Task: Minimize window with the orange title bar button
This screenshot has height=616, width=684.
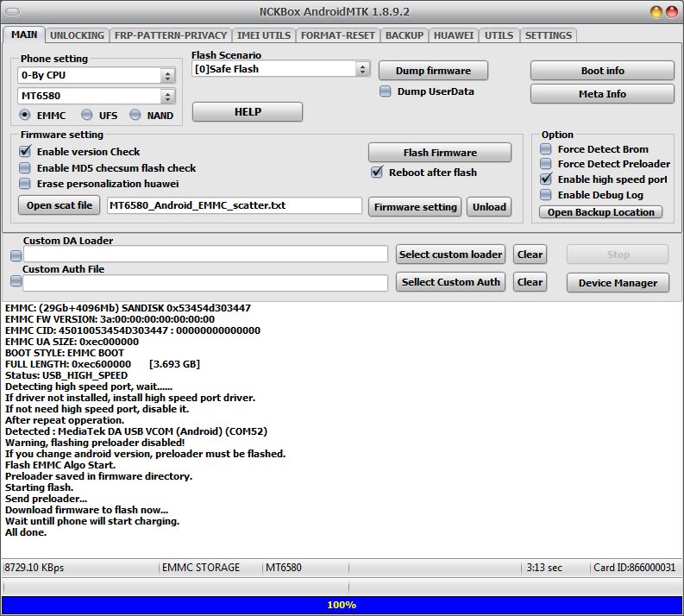Action: pyautogui.click(x=656, y=12)
